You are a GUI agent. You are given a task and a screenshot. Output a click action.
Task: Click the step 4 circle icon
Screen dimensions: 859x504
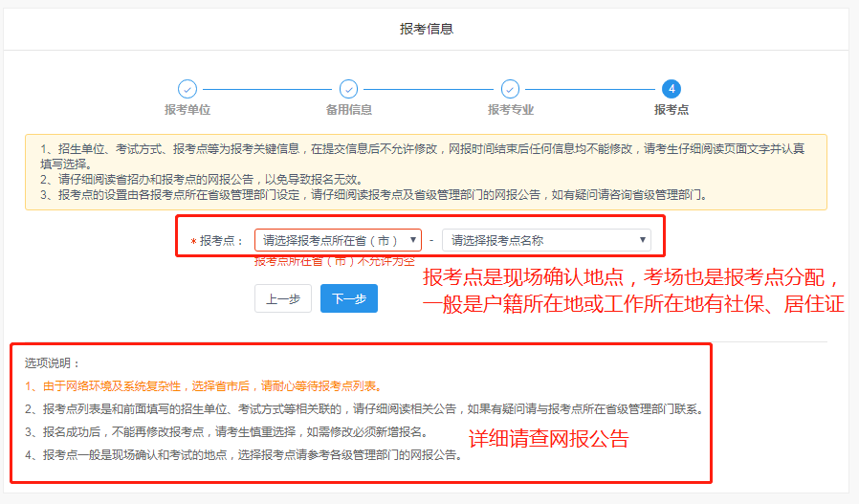[x=672, y=89]
